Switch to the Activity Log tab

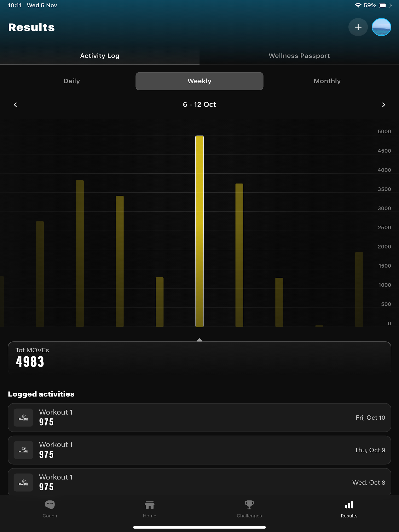(x=100, y=56)
